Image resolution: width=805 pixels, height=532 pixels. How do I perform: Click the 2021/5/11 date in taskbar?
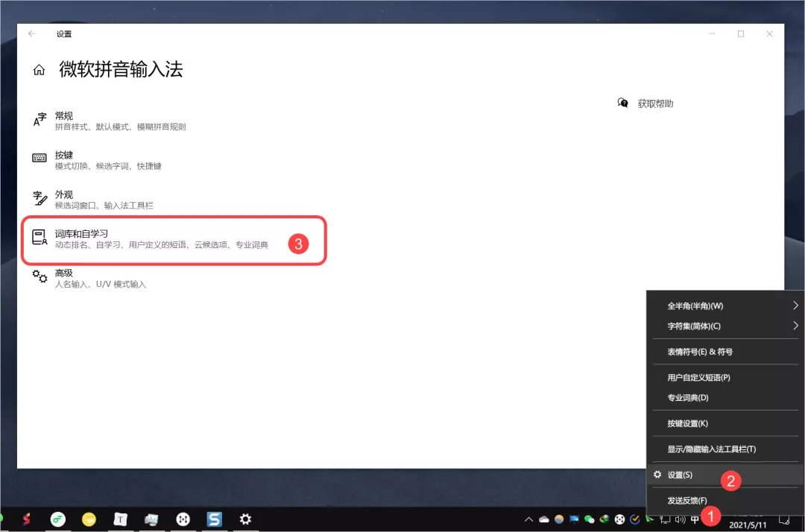click(x=748, y=525)
